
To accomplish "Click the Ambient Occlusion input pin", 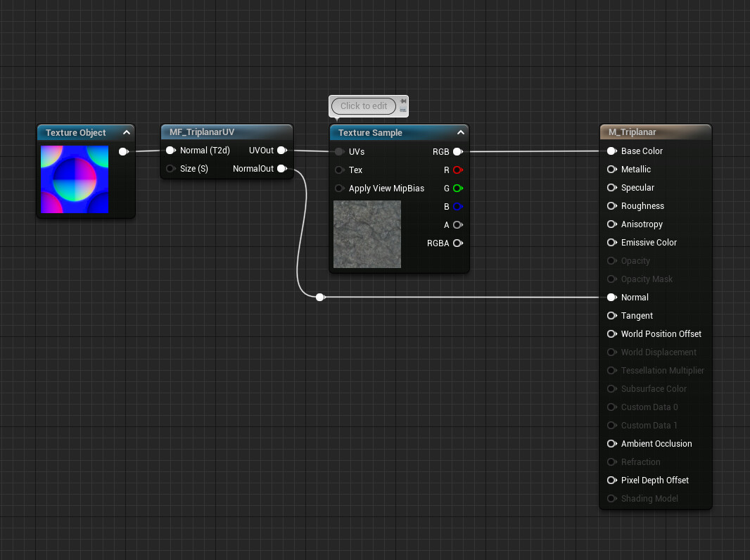I will [x=611, y=443].
